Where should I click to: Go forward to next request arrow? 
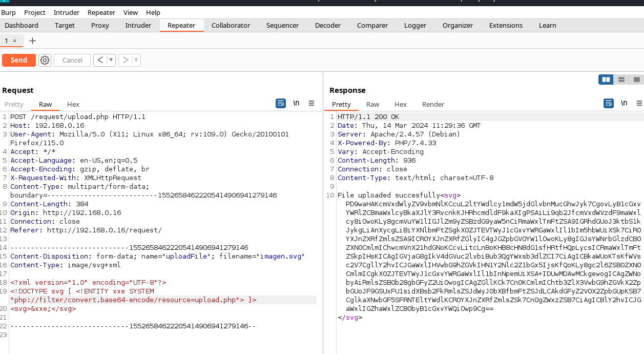click(125, 60)
